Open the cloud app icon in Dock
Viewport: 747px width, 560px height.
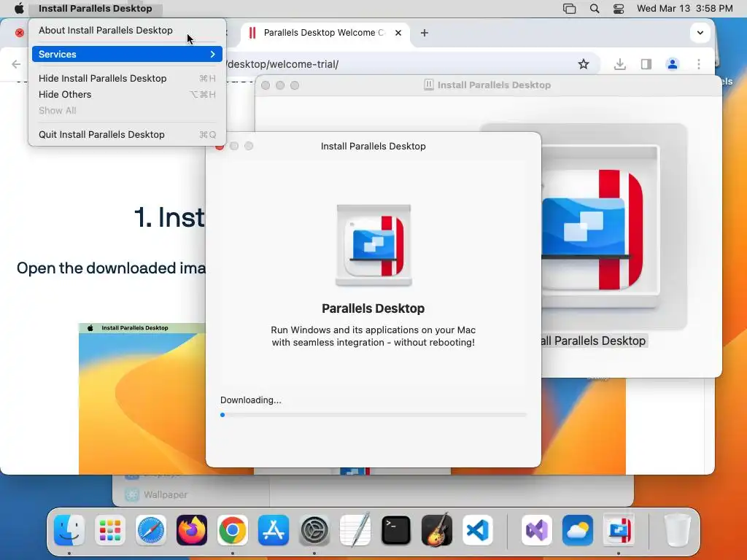pos(578,530)
